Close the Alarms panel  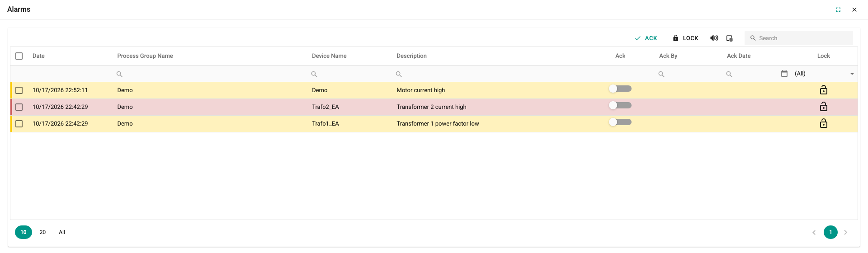[854, 9]
